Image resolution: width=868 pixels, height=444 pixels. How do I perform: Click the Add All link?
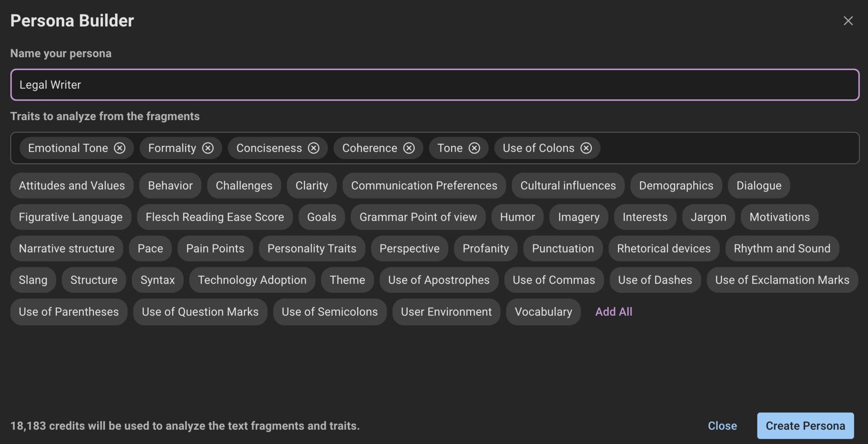click(614, 312)
